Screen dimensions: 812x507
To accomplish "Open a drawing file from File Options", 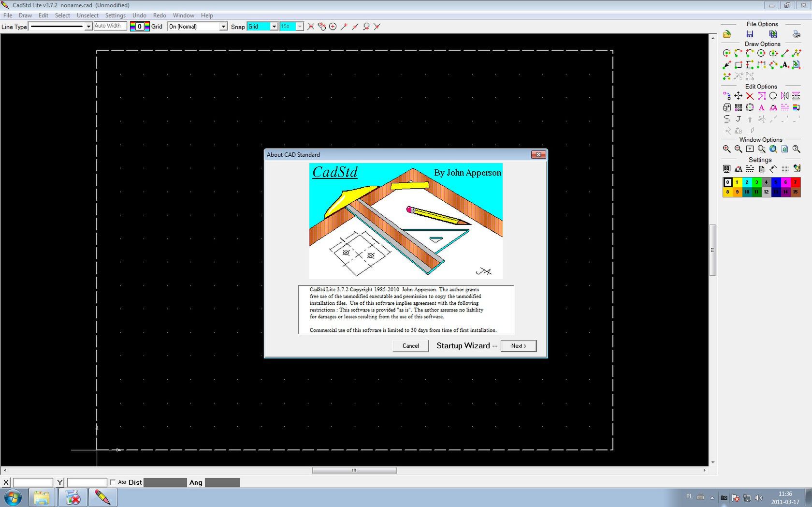I will pyautogui.click(x=726, y=34).
